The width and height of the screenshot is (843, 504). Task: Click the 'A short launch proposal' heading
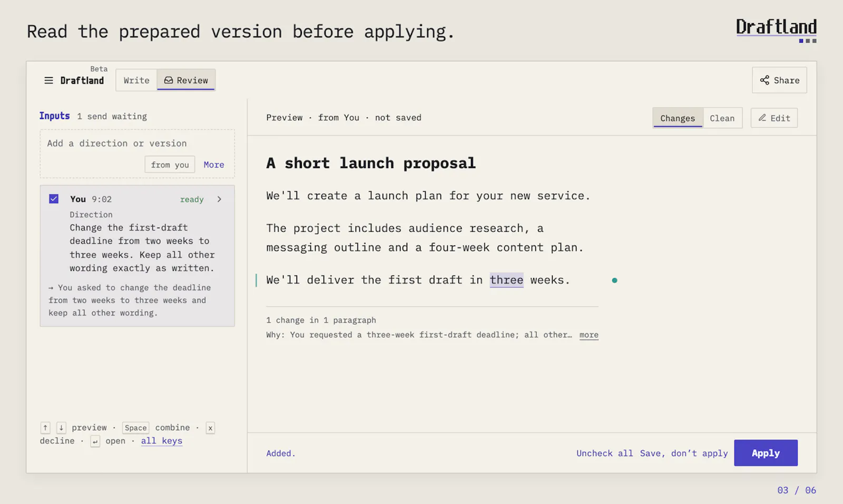coord(371,163)
